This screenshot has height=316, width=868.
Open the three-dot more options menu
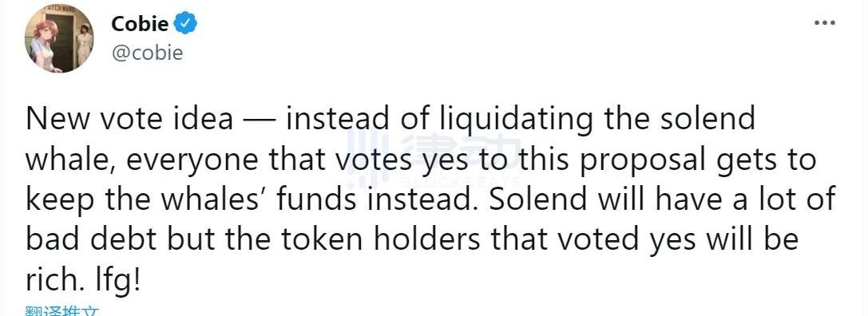pos(825,23)
